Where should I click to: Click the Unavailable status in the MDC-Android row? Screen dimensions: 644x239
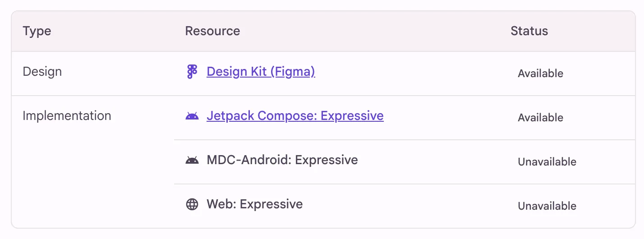[x=547, y=162]
